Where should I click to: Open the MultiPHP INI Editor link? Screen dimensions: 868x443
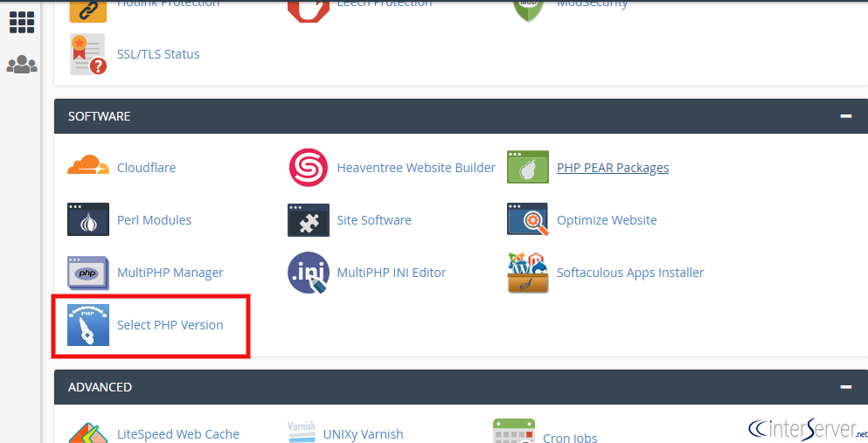[392, 273]
